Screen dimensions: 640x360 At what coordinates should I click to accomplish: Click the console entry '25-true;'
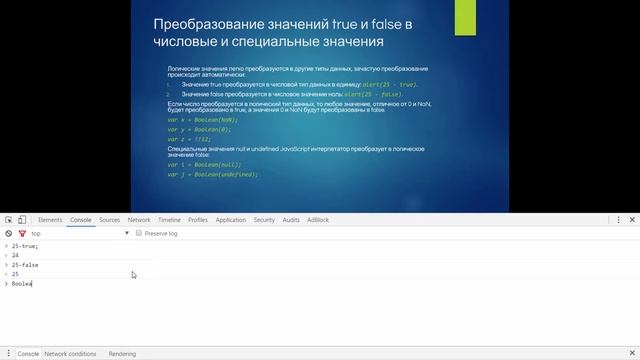25,246
